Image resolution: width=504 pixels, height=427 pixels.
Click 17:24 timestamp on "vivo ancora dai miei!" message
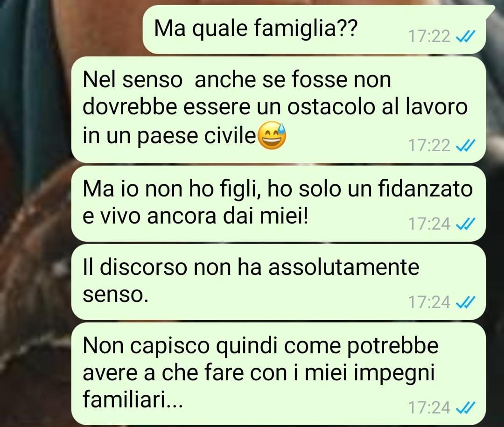coord(429,224)
